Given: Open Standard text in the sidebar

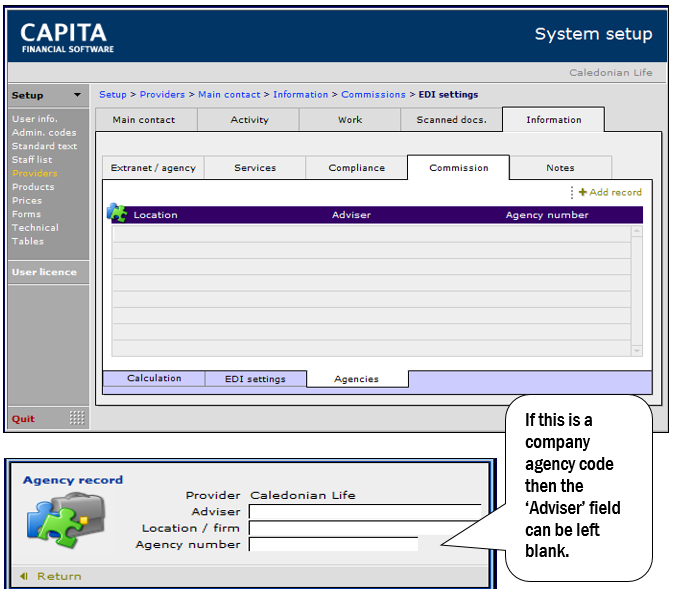Looking at the screenshot, I should 45,146.
